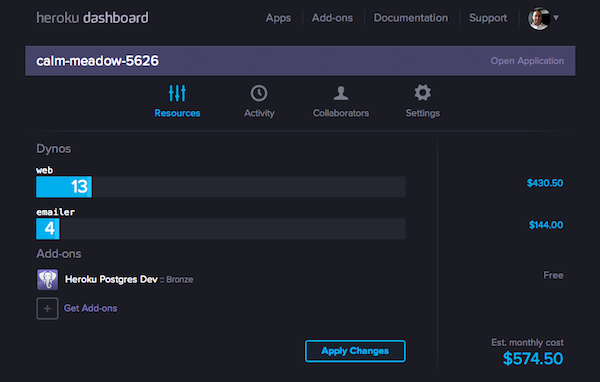This screenshot has width=600, height=382.
Task: Open the user avatar menu
Action: pyautogui.click(x=539, y=18)
